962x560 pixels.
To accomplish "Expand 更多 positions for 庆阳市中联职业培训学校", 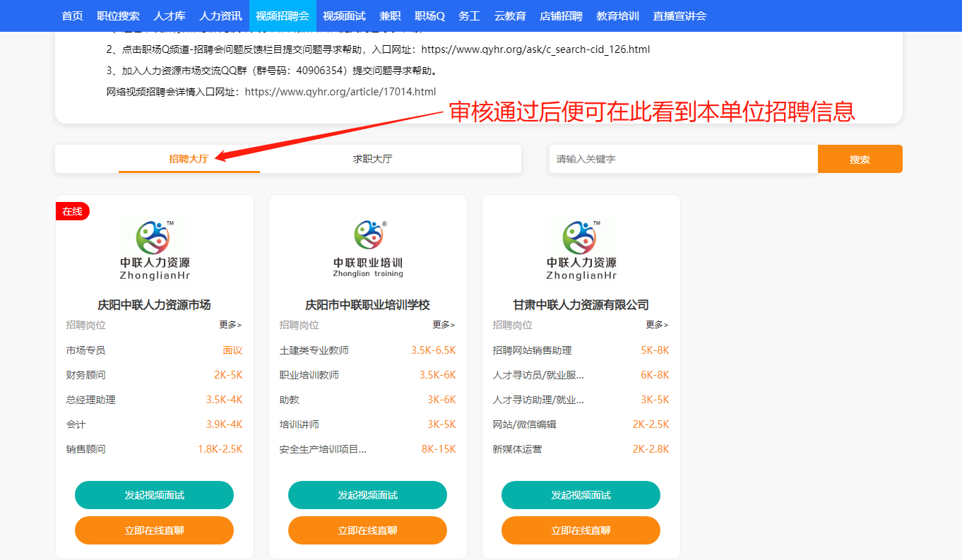I will (x=444, y=325).
